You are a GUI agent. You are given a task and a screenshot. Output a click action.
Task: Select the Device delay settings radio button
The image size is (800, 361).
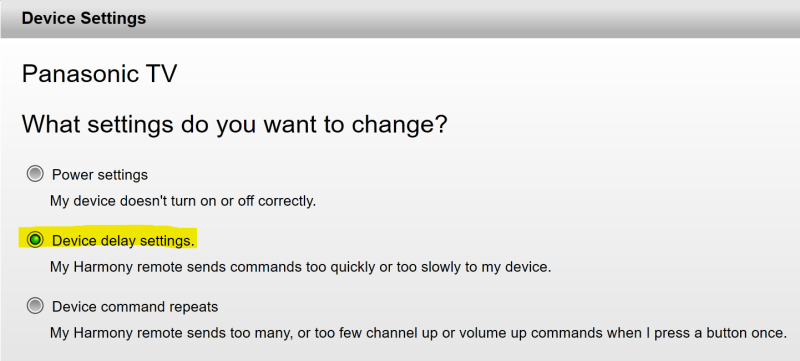point(35,240)
